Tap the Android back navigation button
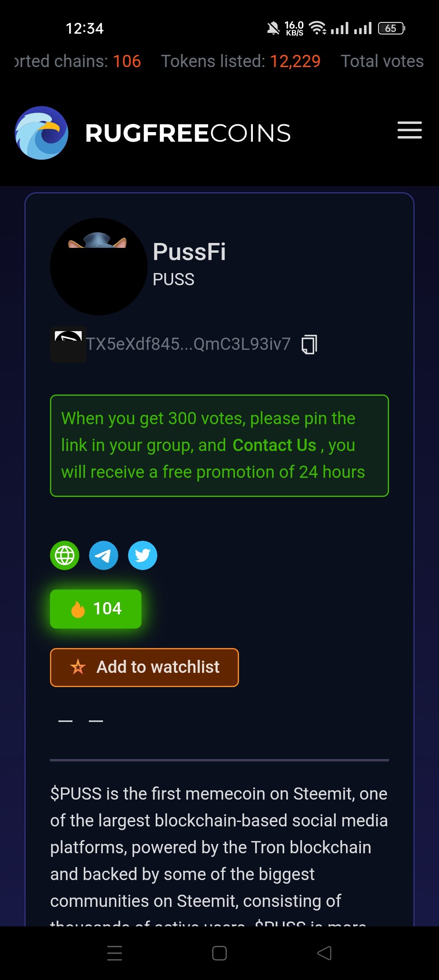Image resolution: width=439 pixels, height=980 pixels. (324, 953)
